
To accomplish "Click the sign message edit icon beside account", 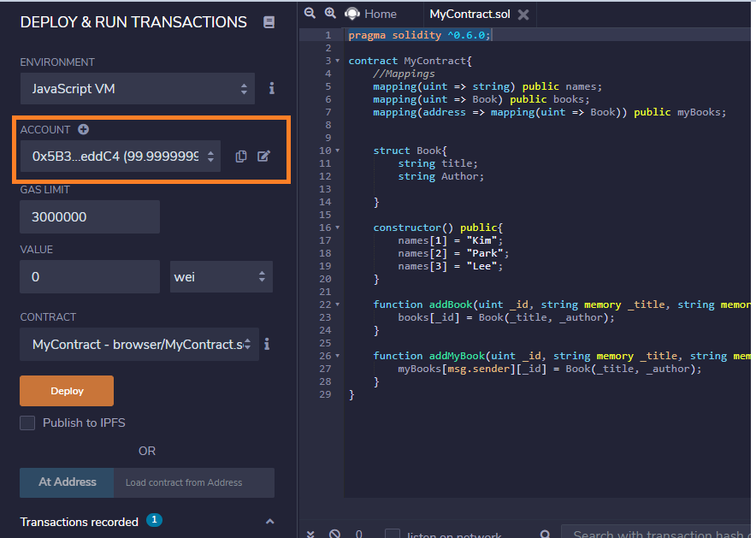I will pos(263,157).
